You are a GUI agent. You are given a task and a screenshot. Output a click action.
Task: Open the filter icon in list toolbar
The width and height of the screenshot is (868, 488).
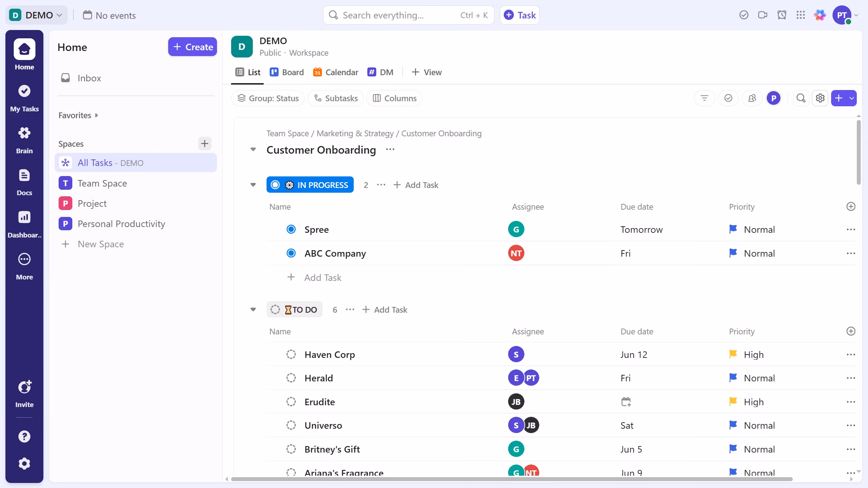704,98
